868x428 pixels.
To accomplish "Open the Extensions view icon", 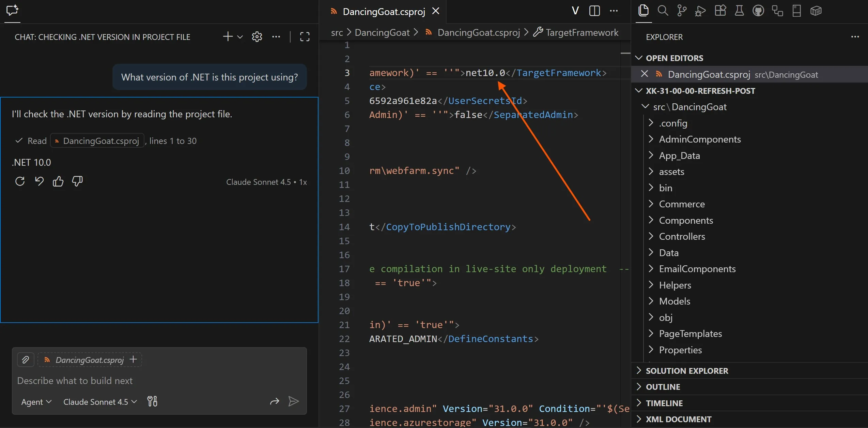I will point(720,11).
